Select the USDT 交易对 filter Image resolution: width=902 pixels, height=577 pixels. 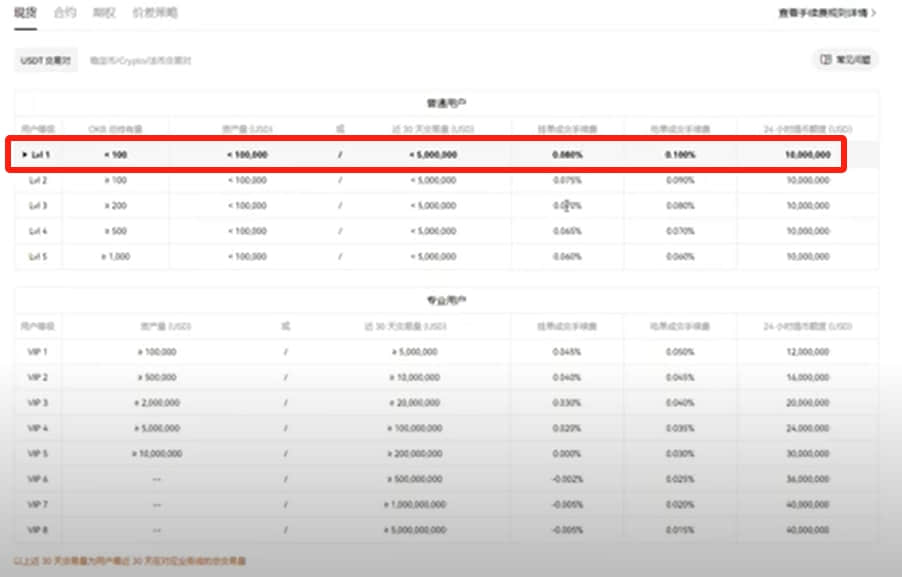46,60
